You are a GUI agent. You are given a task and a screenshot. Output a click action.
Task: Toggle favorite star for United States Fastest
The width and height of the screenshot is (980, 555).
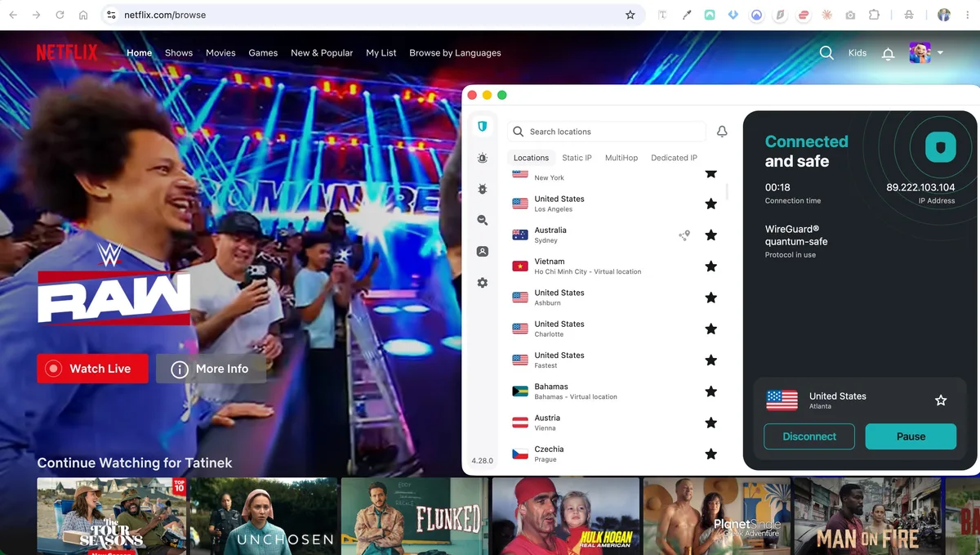tap(710, 360)
